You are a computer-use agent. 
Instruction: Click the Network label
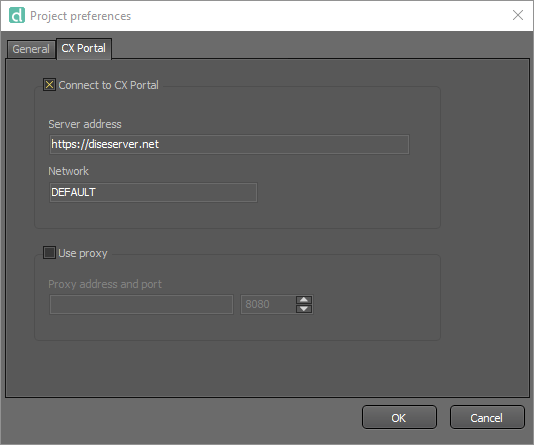pos(68,171)
